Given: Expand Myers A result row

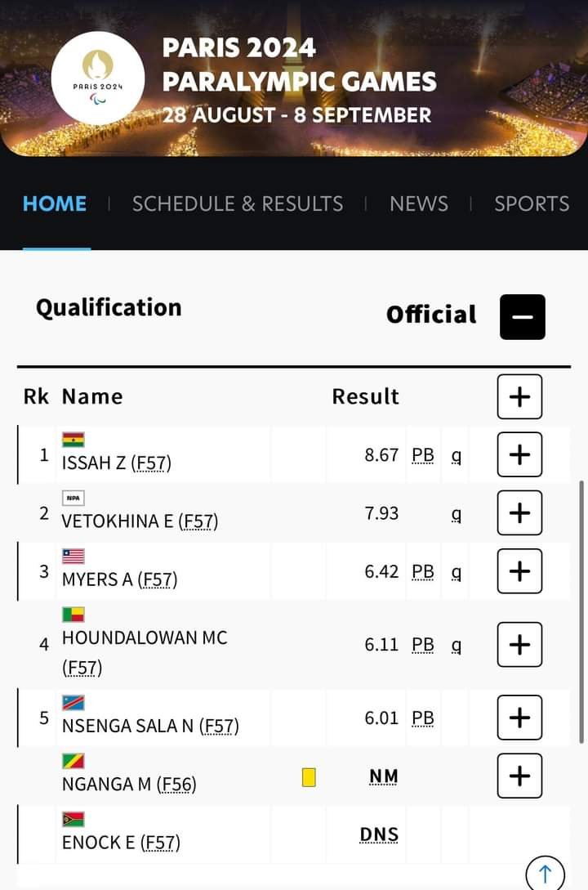Looking at the screenshot, I should pos(519,571).
